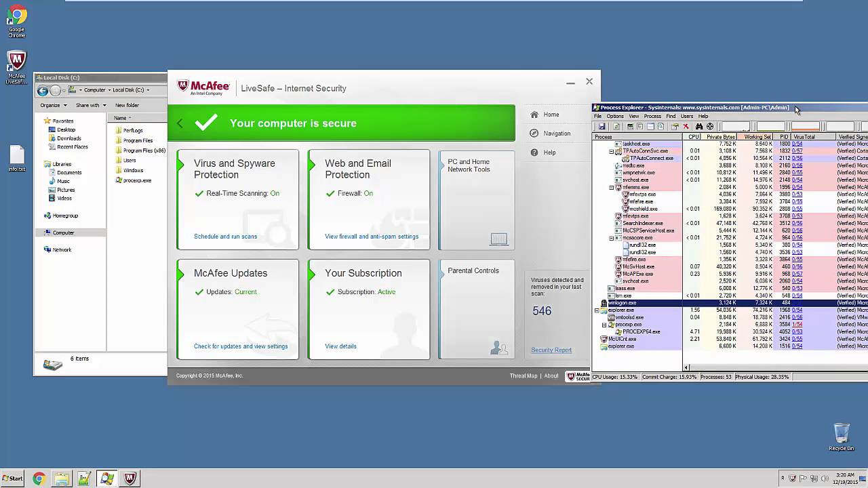Screen dimensions: 868x488
Task: Click Explorer Back navigation arrow
Action: pos(43,90)
